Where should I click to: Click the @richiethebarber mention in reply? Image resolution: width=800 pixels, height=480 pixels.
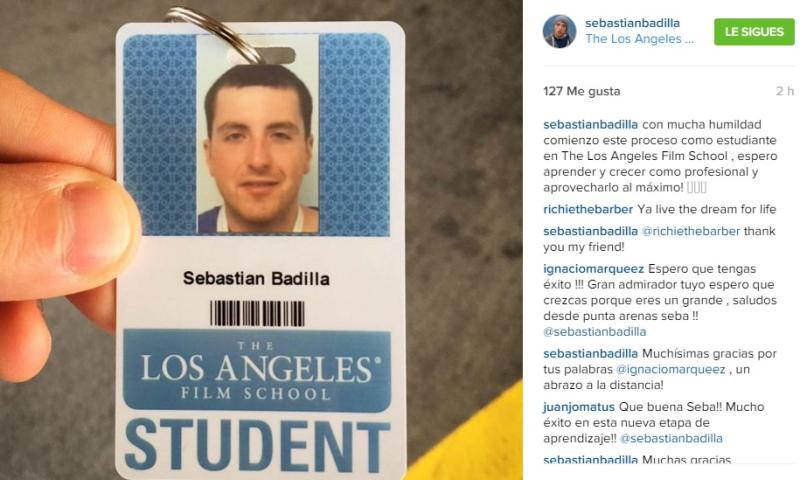click(x=691, y=231)
